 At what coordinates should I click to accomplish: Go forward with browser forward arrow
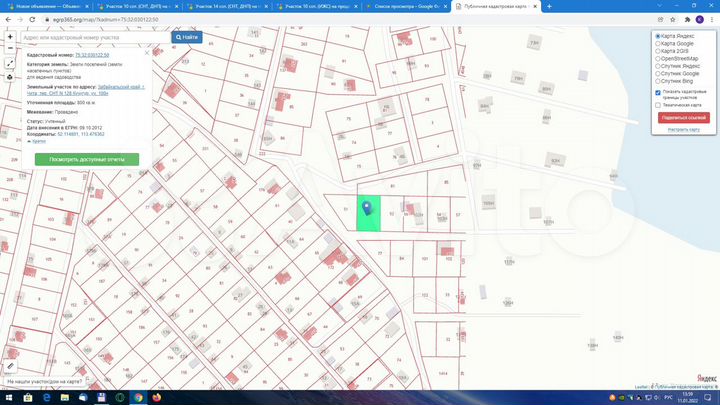coord(20,19)
